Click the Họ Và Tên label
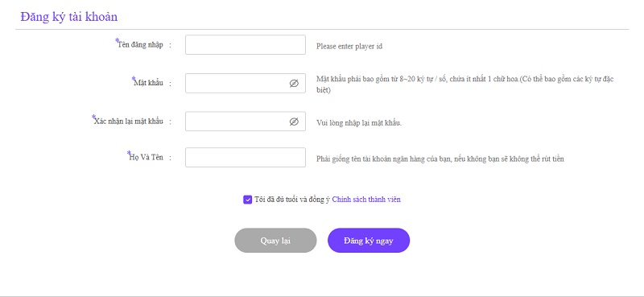The width and height of the screenshot is (644, 297). pos(146,157)
